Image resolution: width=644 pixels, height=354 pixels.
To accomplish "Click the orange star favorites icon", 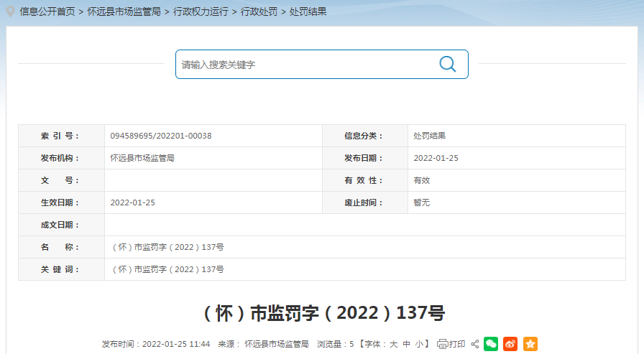I will [x=530, y=344].
